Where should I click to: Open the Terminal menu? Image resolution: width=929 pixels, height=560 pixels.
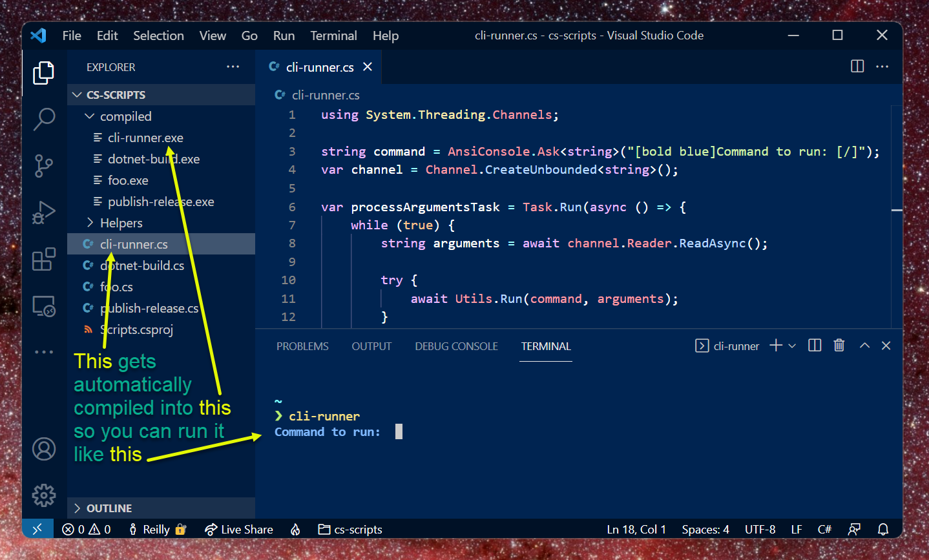click(x=333, y=36)
